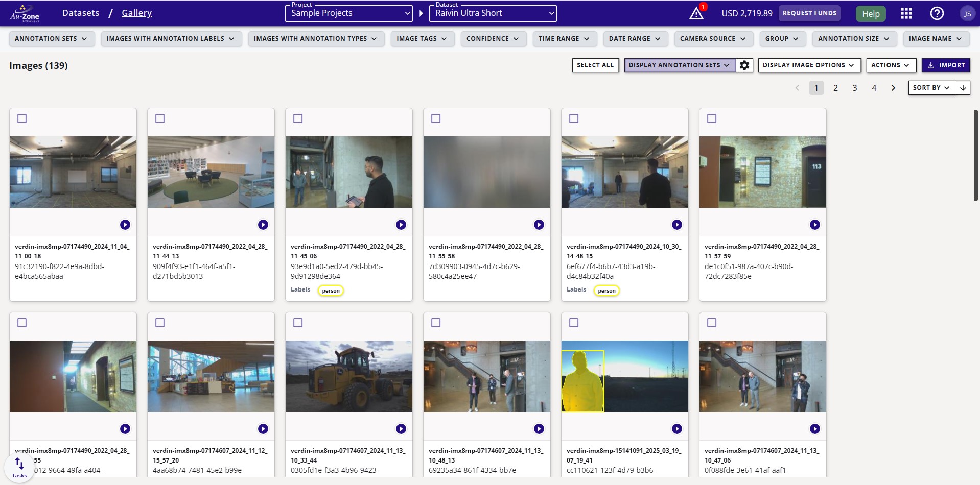
Task: Open annotation sets display settings gear
Action: pos(744,65)
